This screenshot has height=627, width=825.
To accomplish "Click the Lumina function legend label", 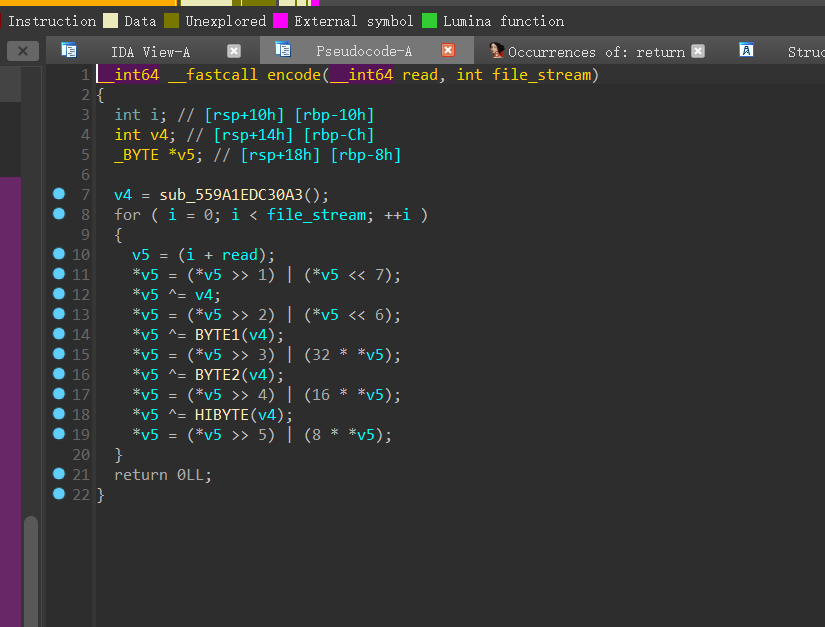I will click(503, 21).
